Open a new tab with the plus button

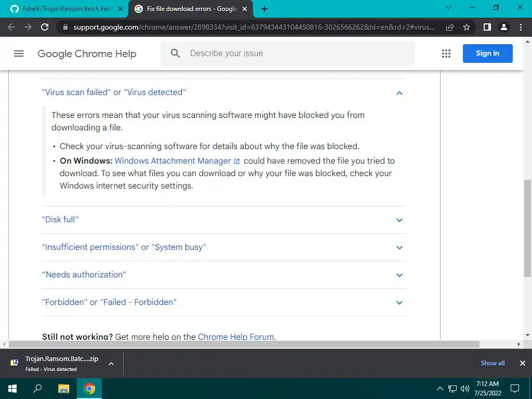264,9
